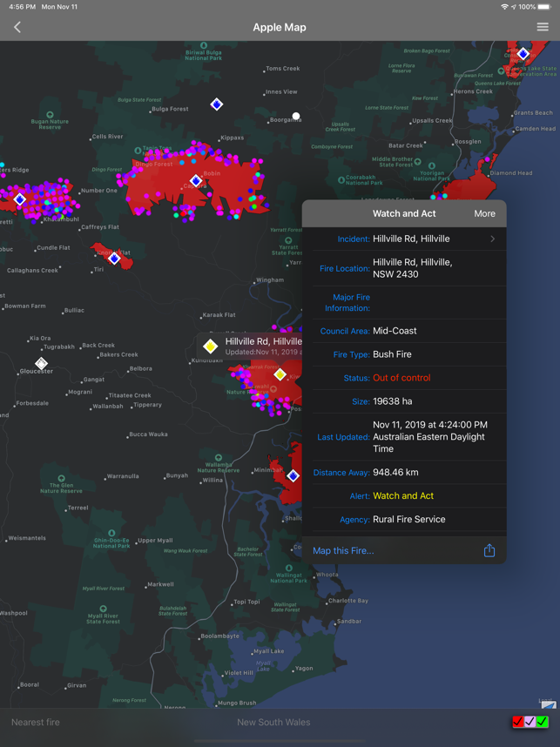Viewport: 560px width, 747px height.
Task: Click Bucca Wauka label on map
Action: [x=148, y=434]
